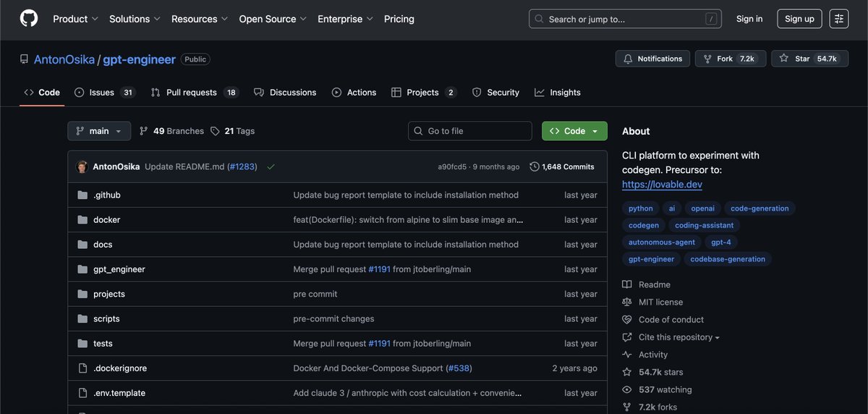Open commit hash a90fcd5

coord(452,166)
